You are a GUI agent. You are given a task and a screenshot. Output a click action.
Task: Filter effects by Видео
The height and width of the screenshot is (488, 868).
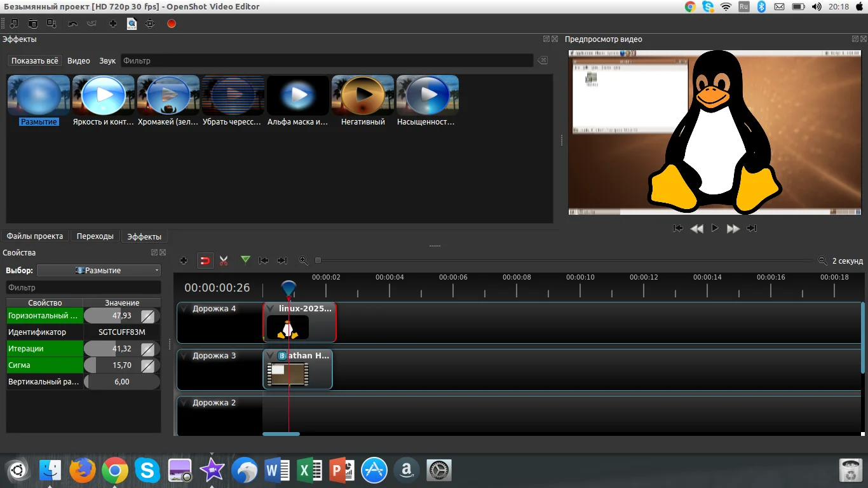click(79, 61)
